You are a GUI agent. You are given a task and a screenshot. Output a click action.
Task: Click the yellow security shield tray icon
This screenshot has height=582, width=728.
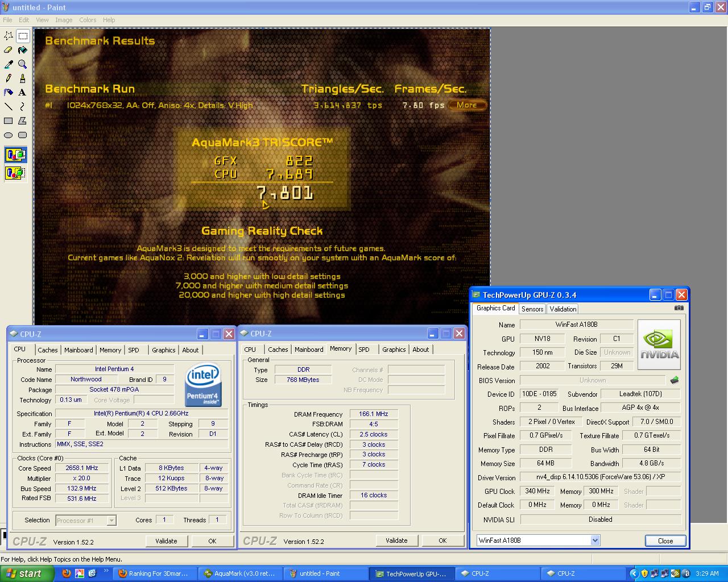[x=644, y=573]
